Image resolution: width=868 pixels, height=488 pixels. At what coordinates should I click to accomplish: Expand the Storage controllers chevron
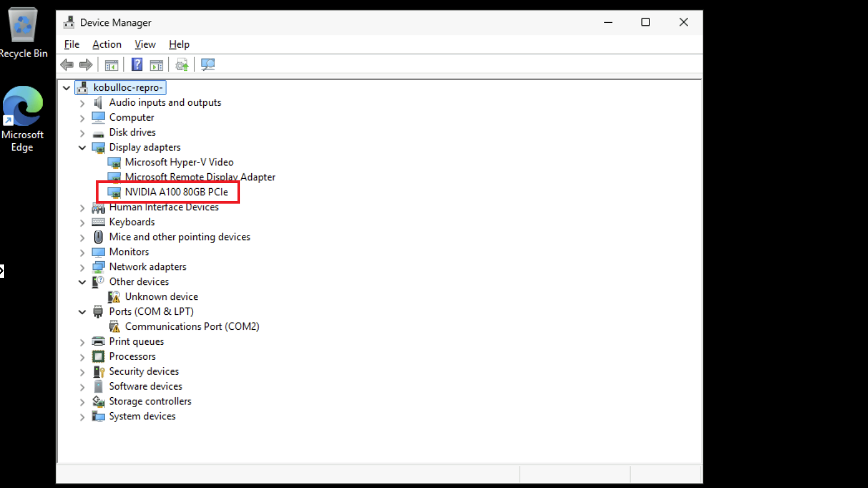point(82,402)
